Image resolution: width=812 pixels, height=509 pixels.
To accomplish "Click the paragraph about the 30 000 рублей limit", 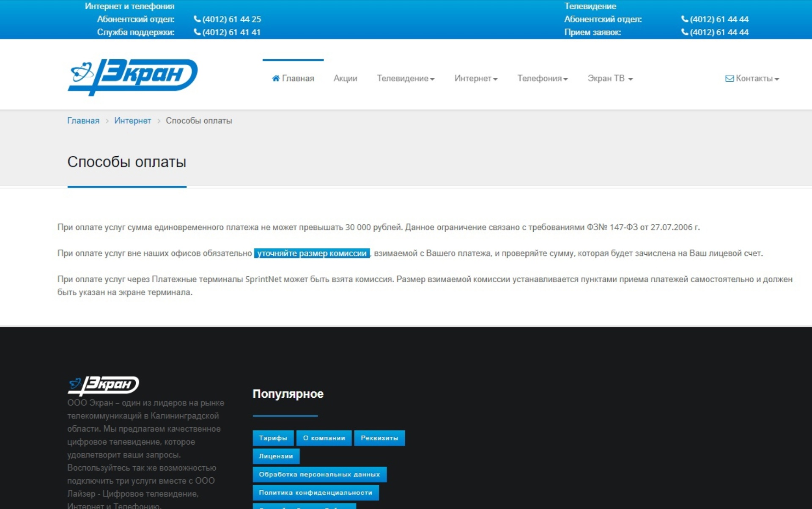I will pos(379,227).
